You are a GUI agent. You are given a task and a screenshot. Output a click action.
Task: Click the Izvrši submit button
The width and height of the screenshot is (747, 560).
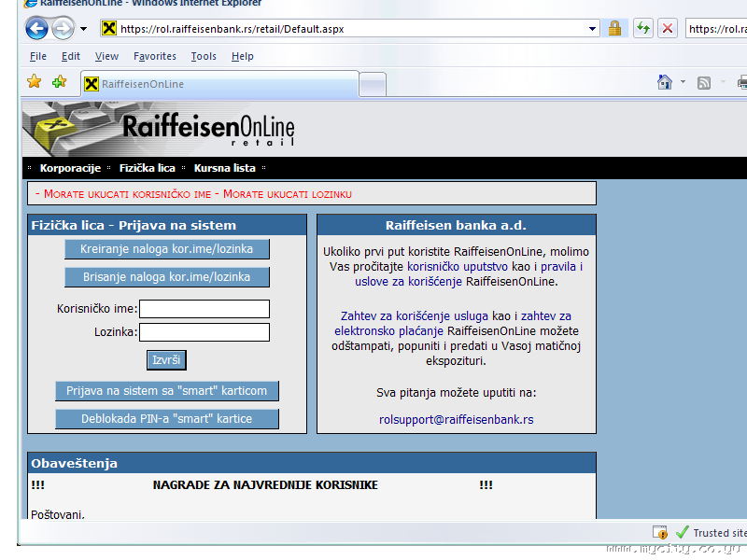[166, 360]
